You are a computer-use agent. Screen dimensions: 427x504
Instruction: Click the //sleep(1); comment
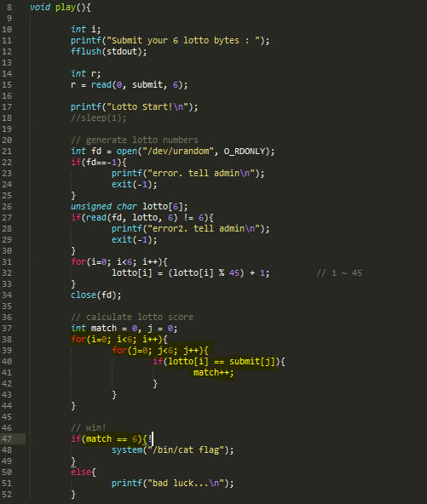(99, 118)
